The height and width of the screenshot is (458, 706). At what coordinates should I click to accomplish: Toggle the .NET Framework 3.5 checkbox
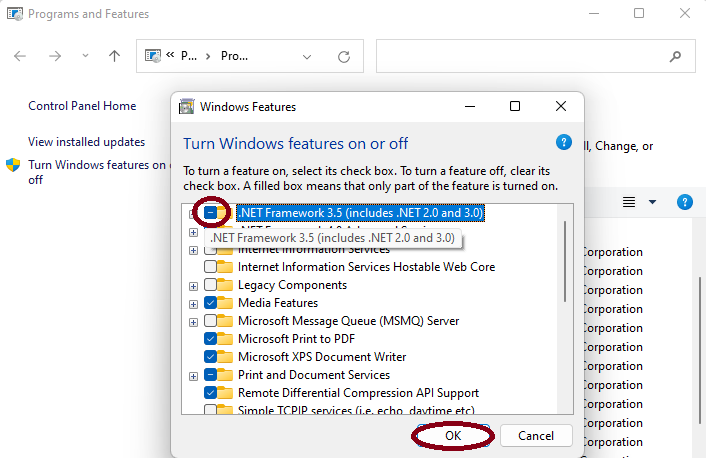pos(211,213)
